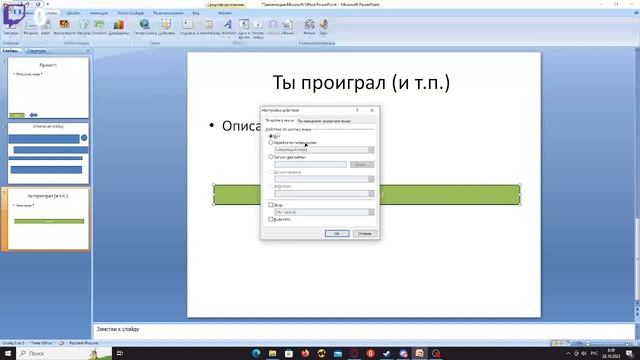Open Microsoft Edge from taskbar
The height and width of the screenshot is (360, 640).
(256, 353)
